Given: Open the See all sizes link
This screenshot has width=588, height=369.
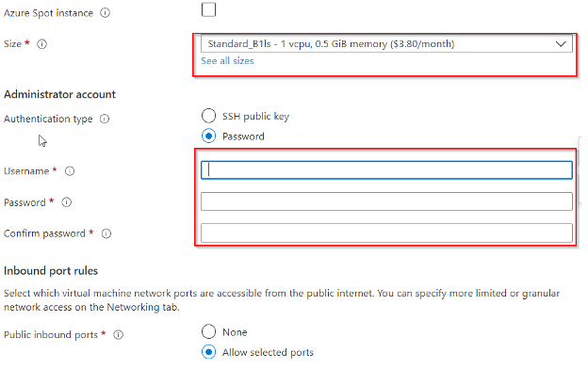Looking at the screenshot, I should pyautogui.click(x=227, y=61).
